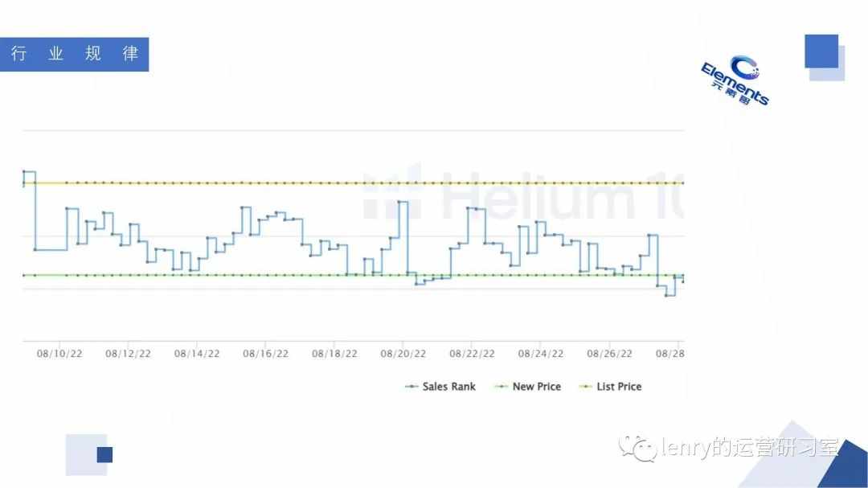Click the Elements logo
This screenshot has width=868, height=488.
[x=736, y=80]
